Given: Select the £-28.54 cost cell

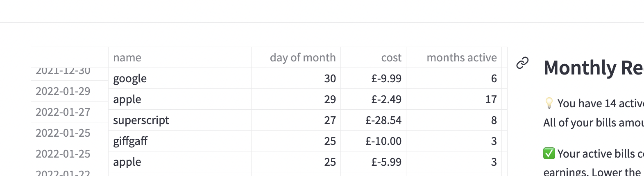Looking at the screenshot, I should pos(373,120).
